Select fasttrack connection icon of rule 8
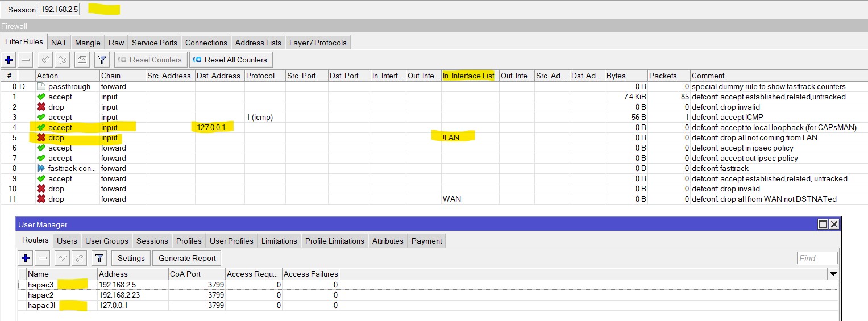Viewport: 868px width, 321px height. click(x=41, y=168)
